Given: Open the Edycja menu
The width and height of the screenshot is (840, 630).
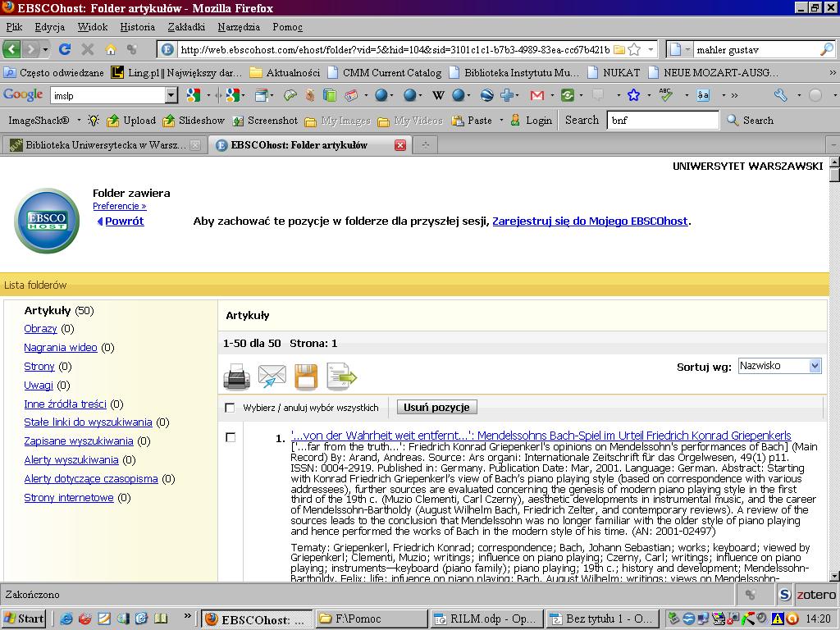Looking at the screenshot, I should tap(50, 27).
